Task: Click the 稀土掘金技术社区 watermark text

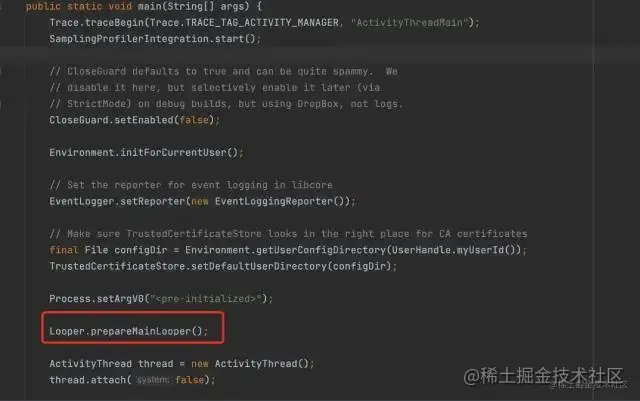Action: (x=552, y=375)
